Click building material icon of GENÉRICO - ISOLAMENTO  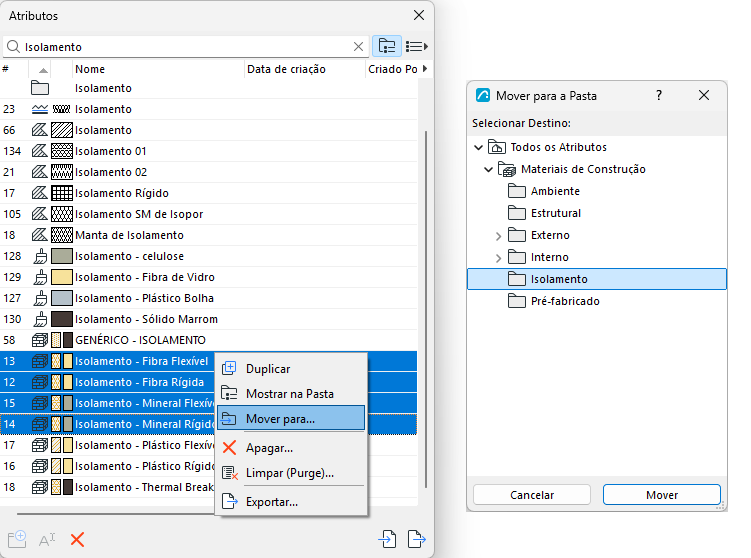click(x=40, y=340)
